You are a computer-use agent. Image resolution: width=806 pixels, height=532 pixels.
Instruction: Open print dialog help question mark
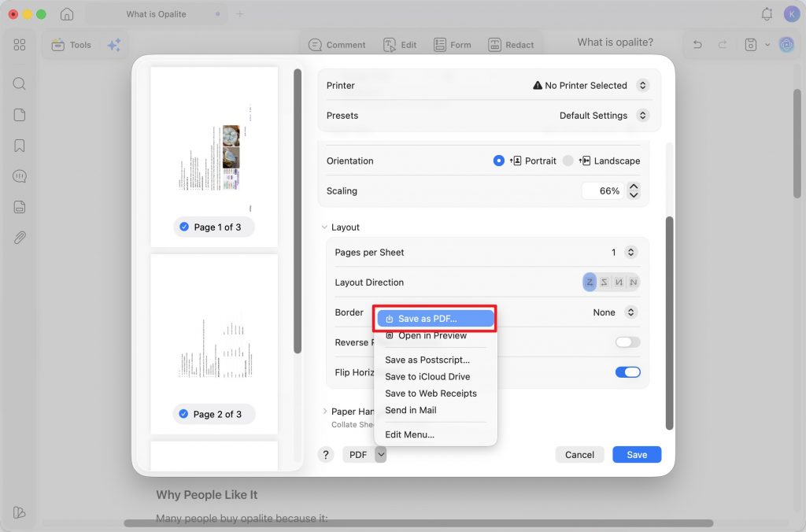click(x=325, y=454)
